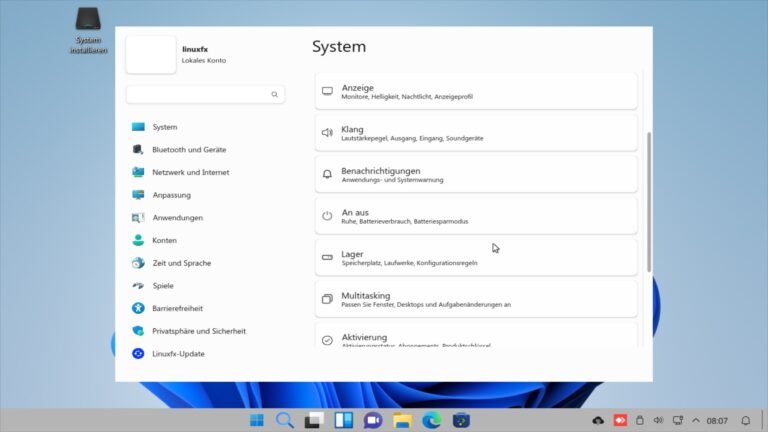Open the Bluetooth und Geräte settings
The width and height of the screenshot is (768, 432).
coord(188,150)
